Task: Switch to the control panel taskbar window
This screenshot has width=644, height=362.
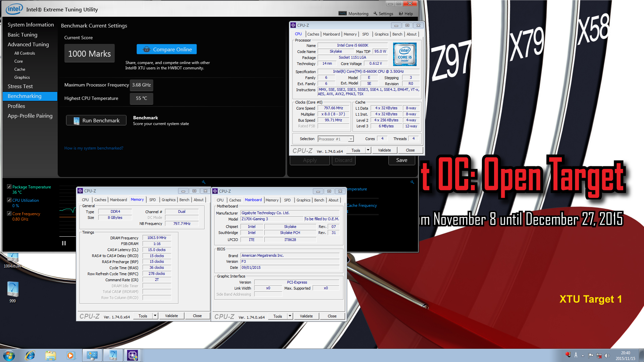Action: tap(92, 355)
